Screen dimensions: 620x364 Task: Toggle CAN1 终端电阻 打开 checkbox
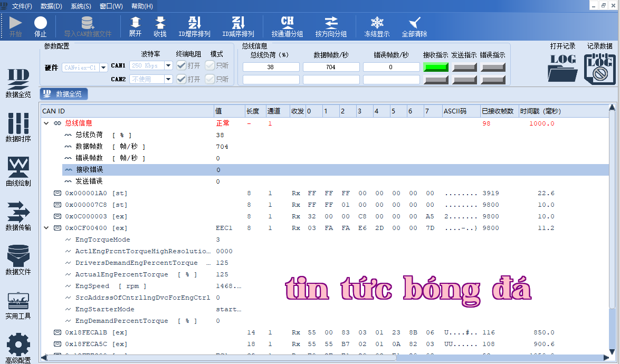coord(182,65)
